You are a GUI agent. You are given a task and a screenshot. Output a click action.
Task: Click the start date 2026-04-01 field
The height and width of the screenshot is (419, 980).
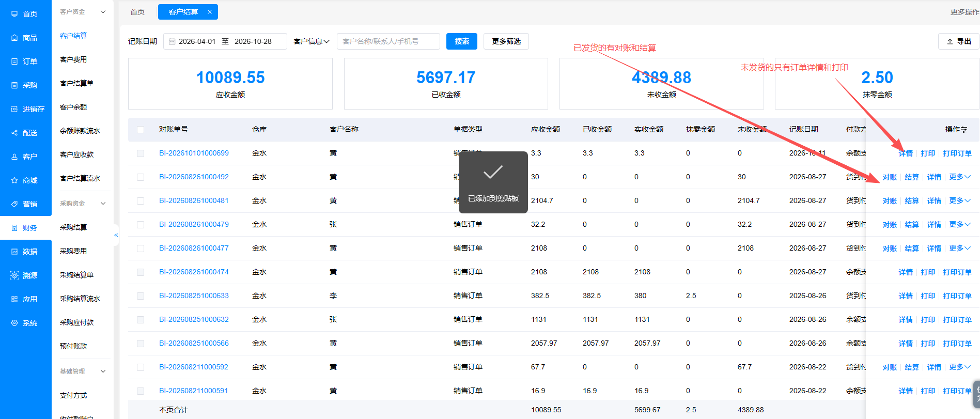tap(197, 41)
